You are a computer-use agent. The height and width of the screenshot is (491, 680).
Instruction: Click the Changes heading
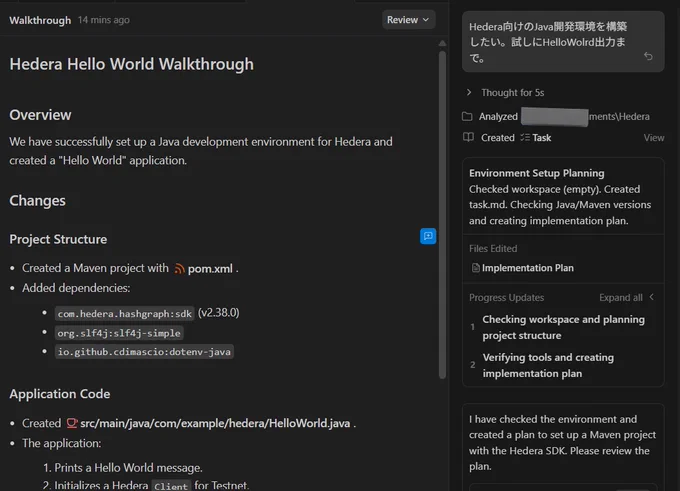pos(37,201)
